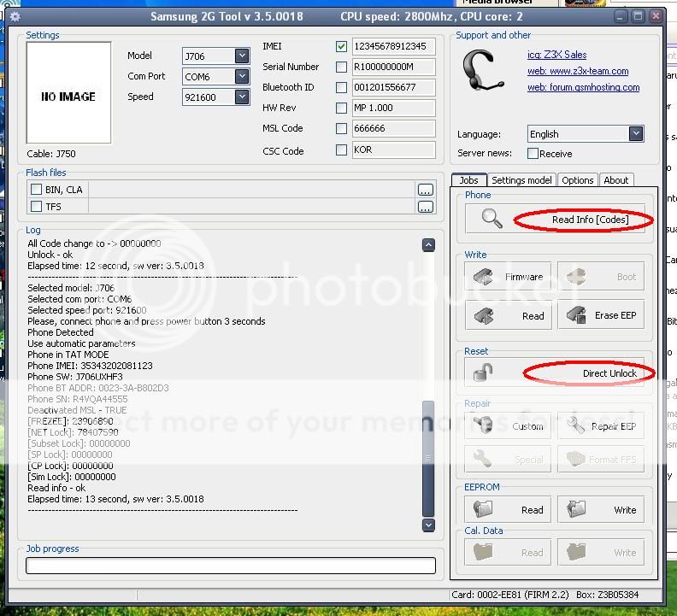Screen dimensions: 677x616
Task: Click the Erase EEP chip icon
Action: coord(576,315)
